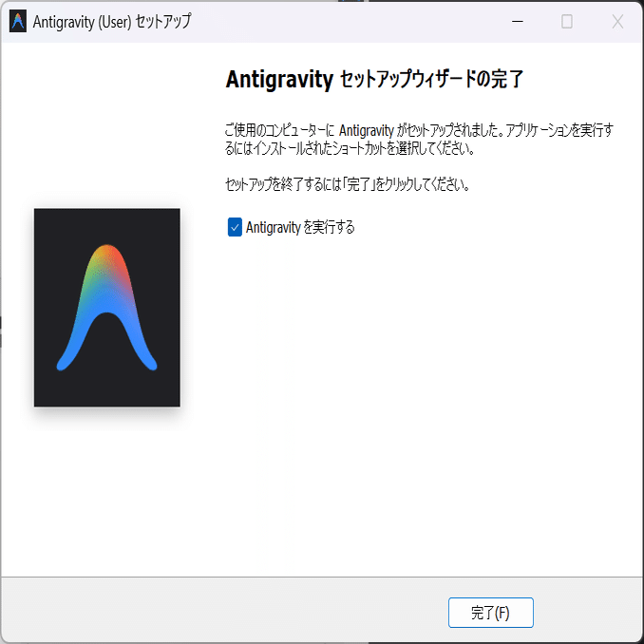The width and height of the screenshot is (644, 644).
Task: Close the Antigravity setup window
Action: pyautogui.click(x=617, y=21)
